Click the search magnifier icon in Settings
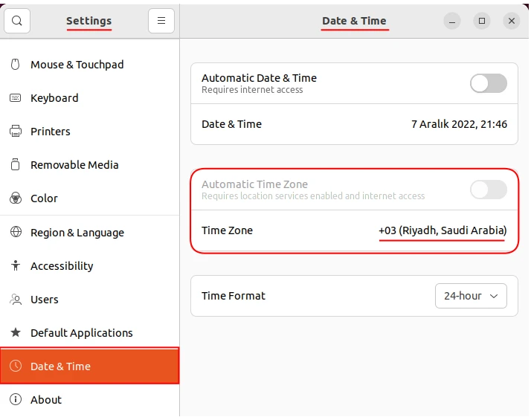This screenshot has height=420, width=531. [17, 21]
